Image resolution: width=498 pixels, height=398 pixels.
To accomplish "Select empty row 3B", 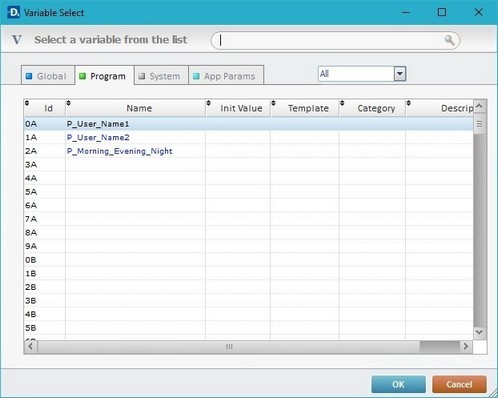I will pyautogui.click(x=248, y=301).
